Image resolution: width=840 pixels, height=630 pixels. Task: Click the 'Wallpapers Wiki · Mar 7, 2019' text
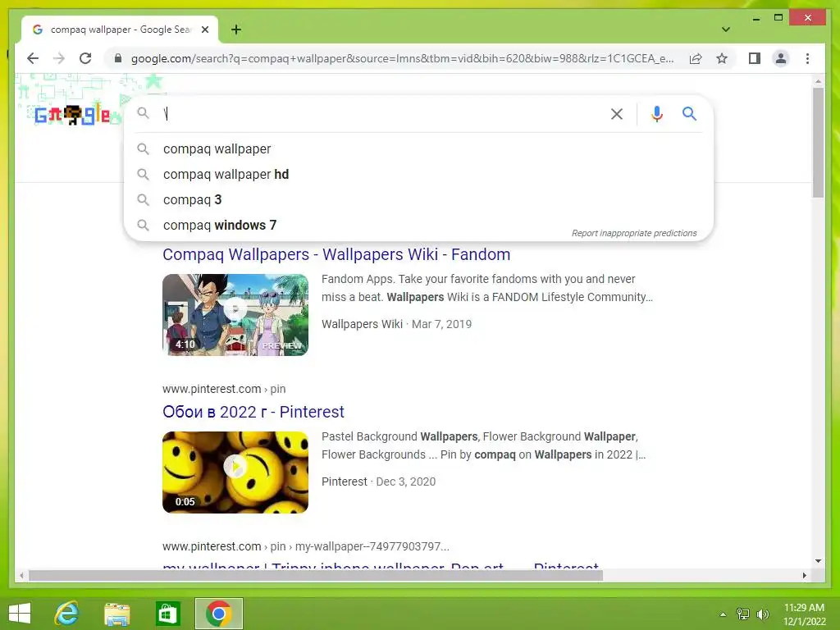point(396,324)
